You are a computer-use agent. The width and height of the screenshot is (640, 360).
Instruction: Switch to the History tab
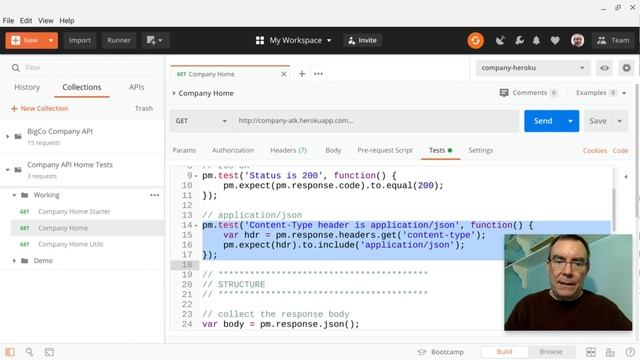coord(27,87)
